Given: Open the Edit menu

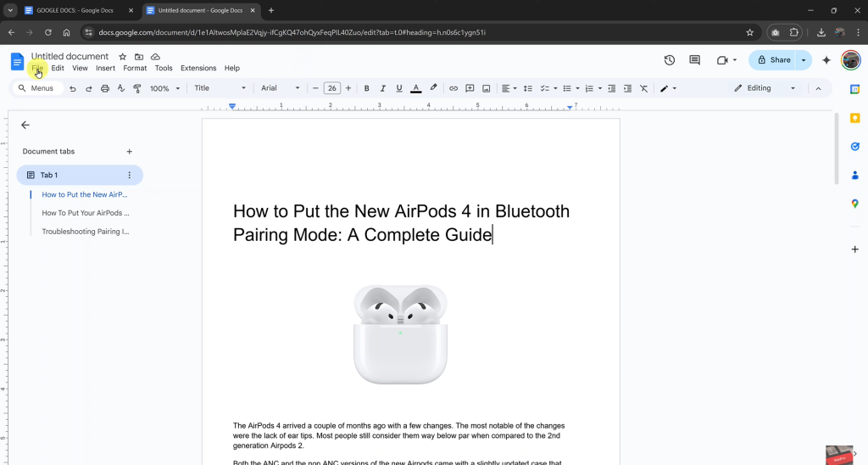Looking at the screenshot, I should click(58, 68).
